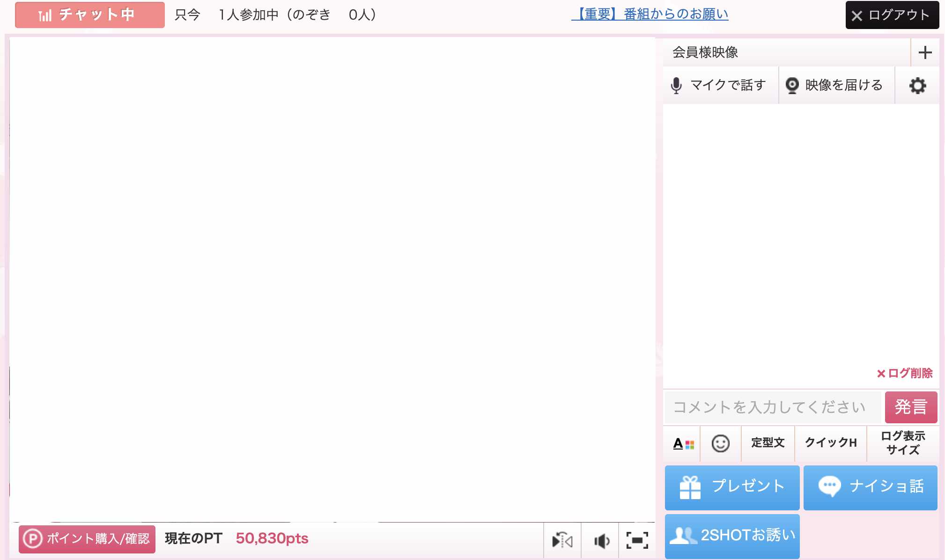Open the settings gear menu
This screenshot has width=945, height=560.
coord(918,85)
